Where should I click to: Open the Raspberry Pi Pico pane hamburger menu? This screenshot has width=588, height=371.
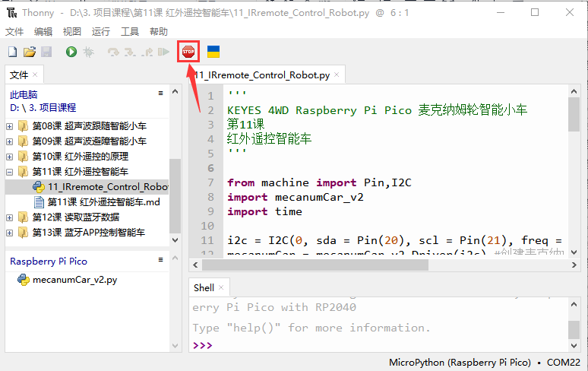[x=160, y=259]
